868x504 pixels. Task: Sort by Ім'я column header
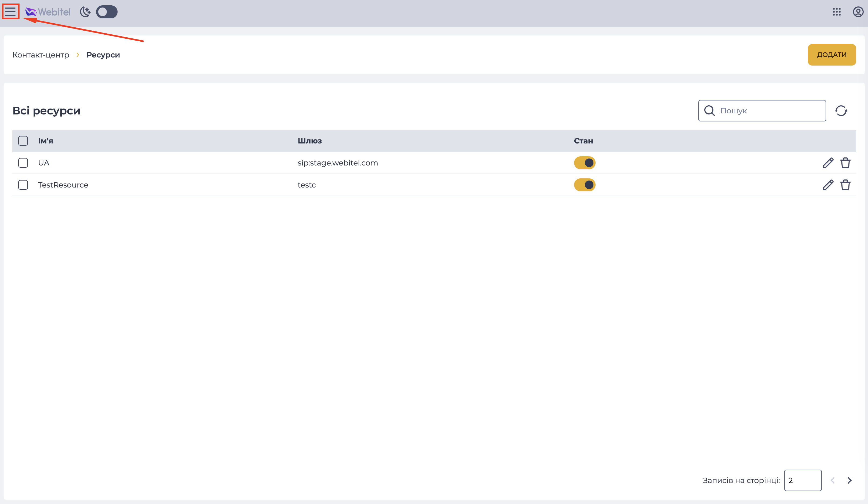pyautogui.click(x=45, y=141)
